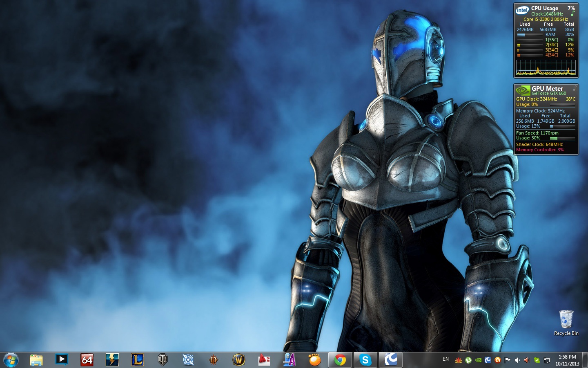588x368 pixels.
Task: Open the green Skype status tray icon
Action: 537,360
